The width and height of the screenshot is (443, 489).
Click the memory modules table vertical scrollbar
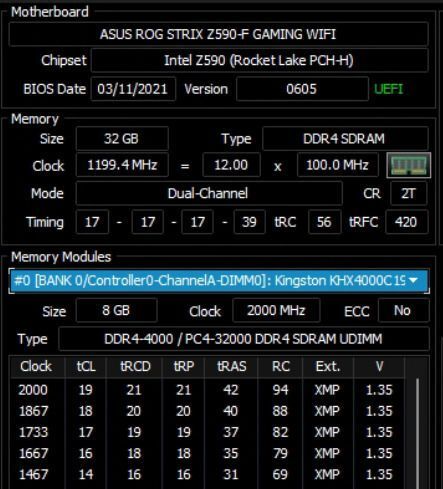click(x=417, y=432)
